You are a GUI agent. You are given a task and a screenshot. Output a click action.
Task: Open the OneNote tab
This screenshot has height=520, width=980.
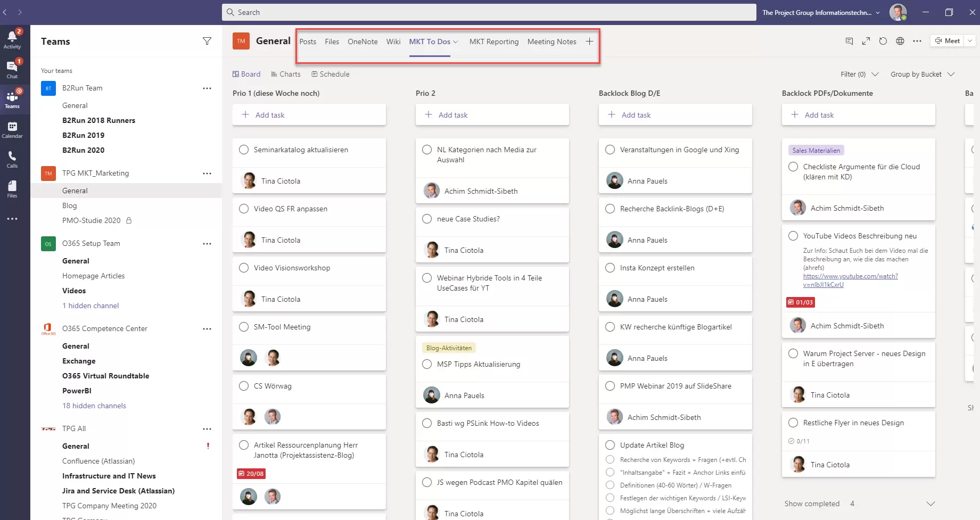pyautogui.click(x=363, y=42)
